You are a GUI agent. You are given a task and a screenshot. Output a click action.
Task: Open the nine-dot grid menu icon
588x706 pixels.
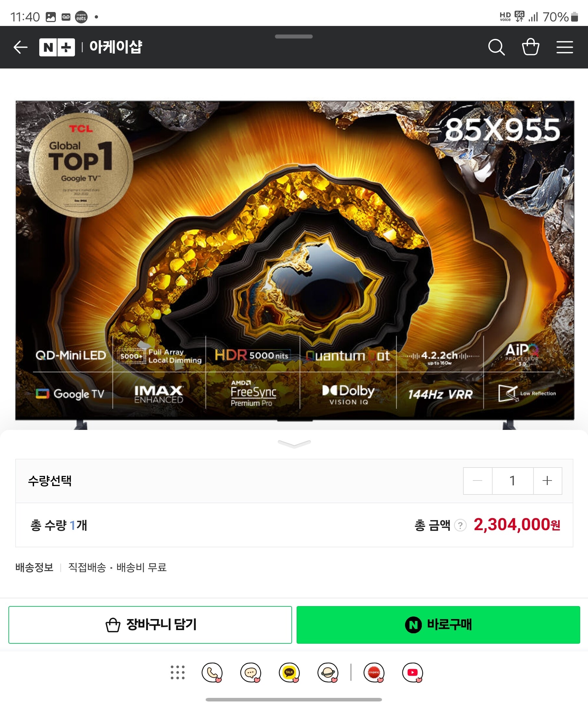coord(178,672)
